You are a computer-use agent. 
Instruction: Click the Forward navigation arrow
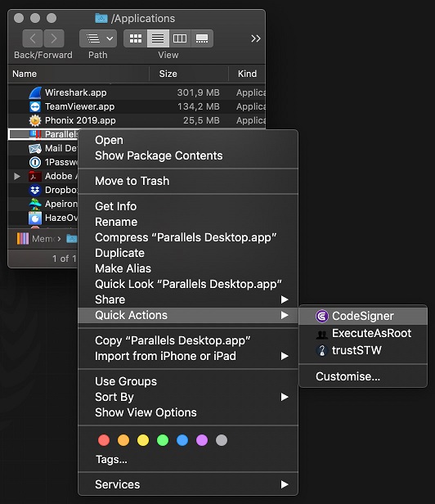(54, 38)
